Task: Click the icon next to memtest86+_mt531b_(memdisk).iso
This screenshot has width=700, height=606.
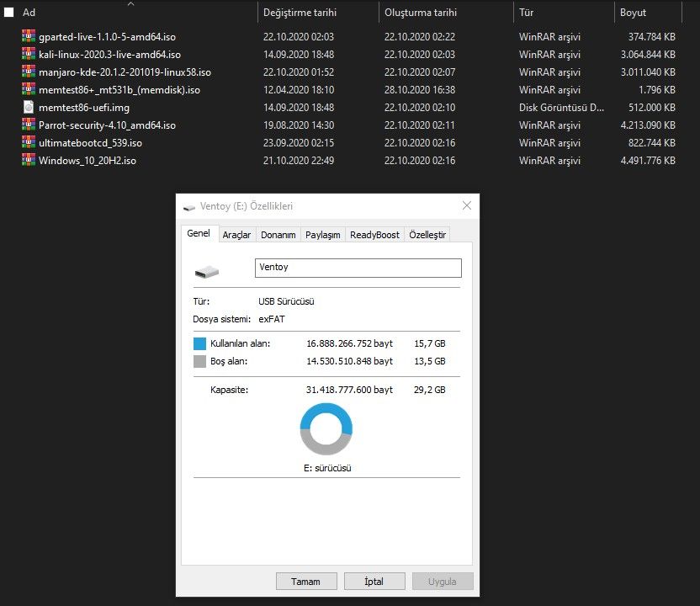Action: click(x=29, y=89)
